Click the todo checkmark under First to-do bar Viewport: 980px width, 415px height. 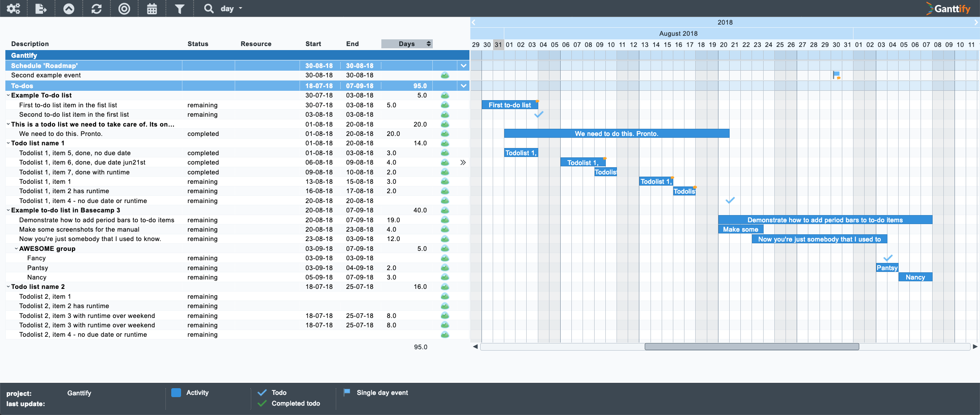pos(539,114)
